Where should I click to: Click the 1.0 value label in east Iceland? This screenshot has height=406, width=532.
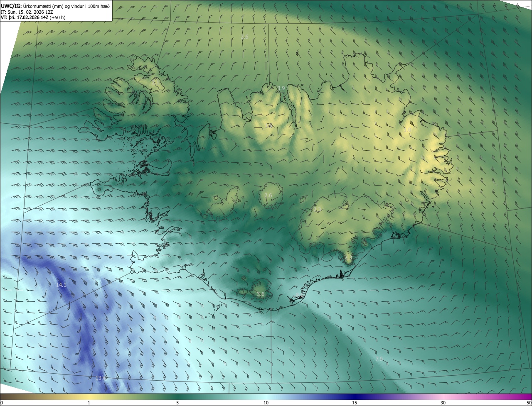click(x=408, y=130)
